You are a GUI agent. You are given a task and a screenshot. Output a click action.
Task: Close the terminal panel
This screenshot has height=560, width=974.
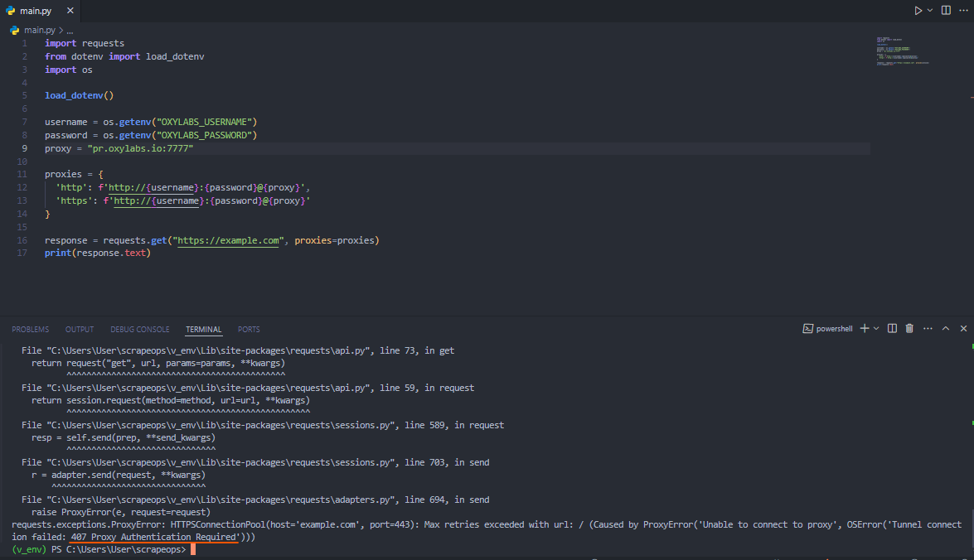click(x=963, y=329)
